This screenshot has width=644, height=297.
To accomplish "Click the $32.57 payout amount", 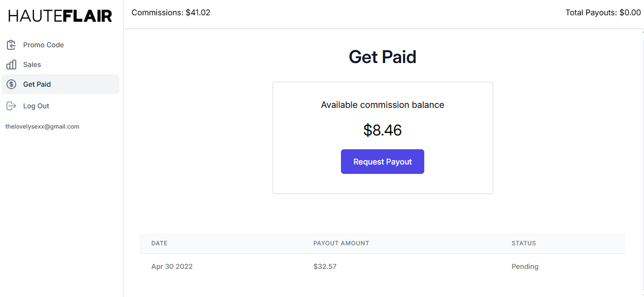I will coord(325,266).
